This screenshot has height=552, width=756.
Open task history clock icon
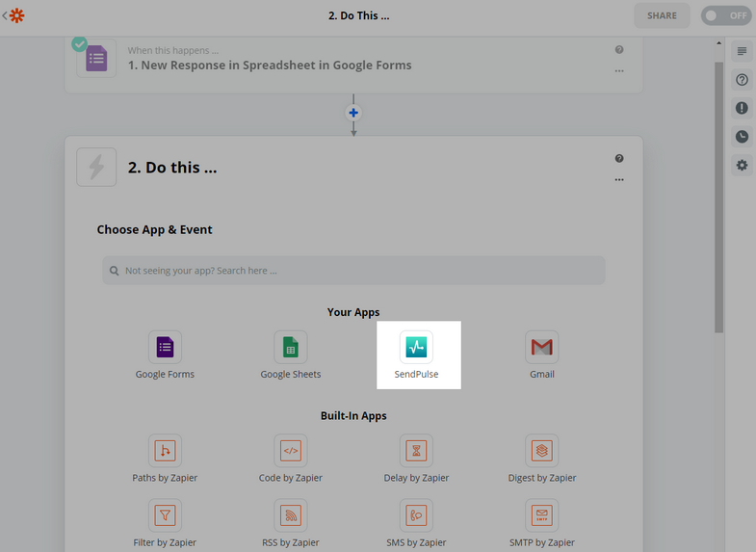[x=742, y=137]
